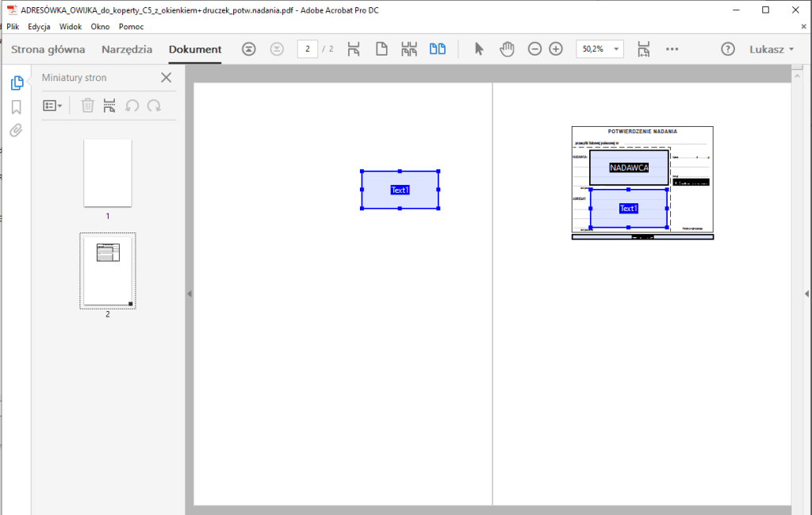The height and width of the screenshot is (515, 812).
Task: Expand the Lukasz account menu
Action: 772,49
